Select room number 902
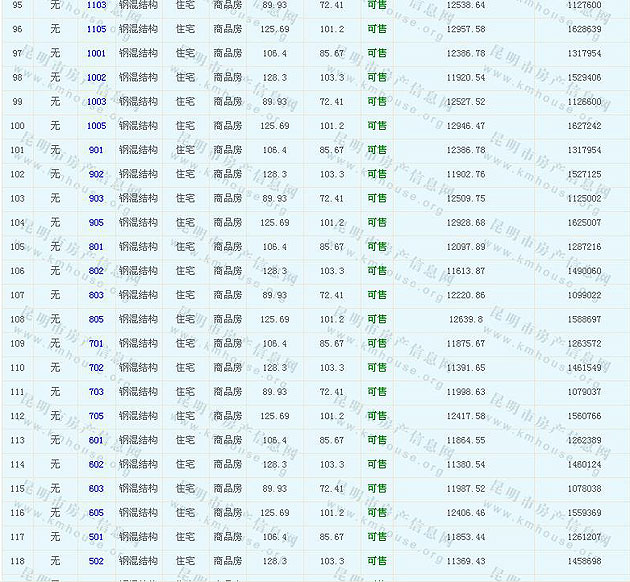Image resolution: width=630 pixels, height=582 pixels. (x=96, y=174)
